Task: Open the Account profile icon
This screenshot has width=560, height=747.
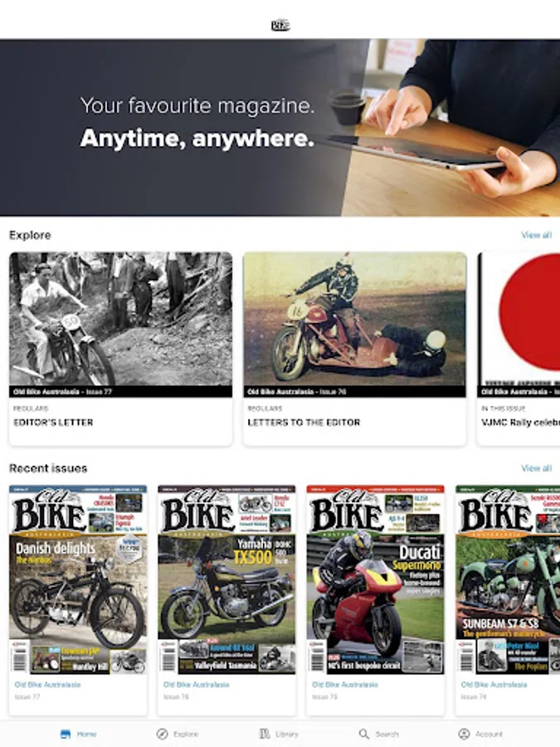Action: pos(464,734)
